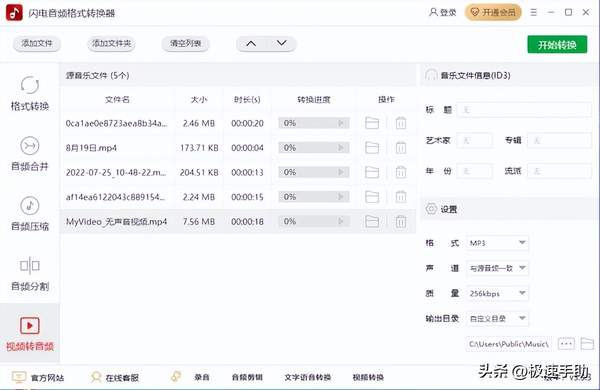Start conversion with 开始转换 button

coord(557,45)
